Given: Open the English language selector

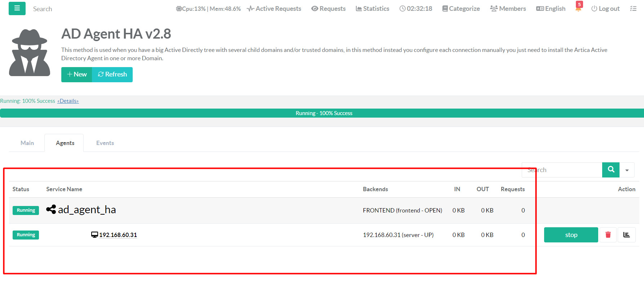Looking at the screenshot, I should (x=551, y=9).
